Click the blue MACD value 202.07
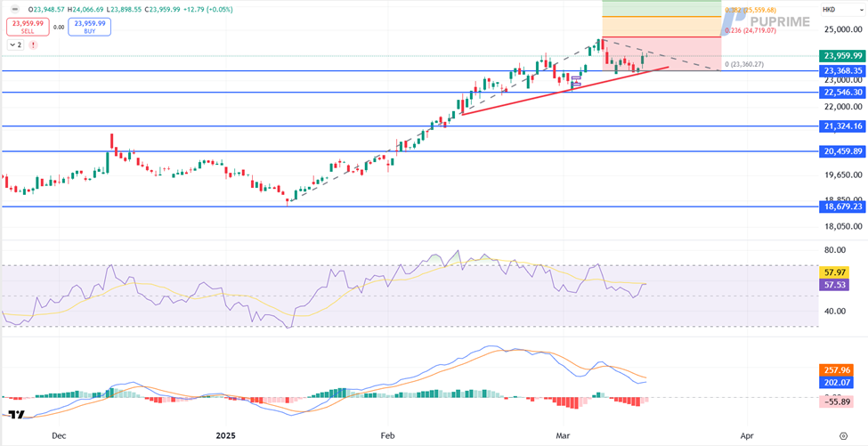868x446 pixels. [x=835, y=381]
